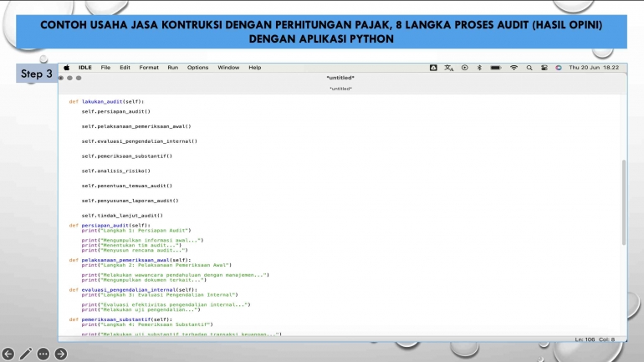
Task: Click the screen recording icon in menu bar
Action: coord(464,68)
